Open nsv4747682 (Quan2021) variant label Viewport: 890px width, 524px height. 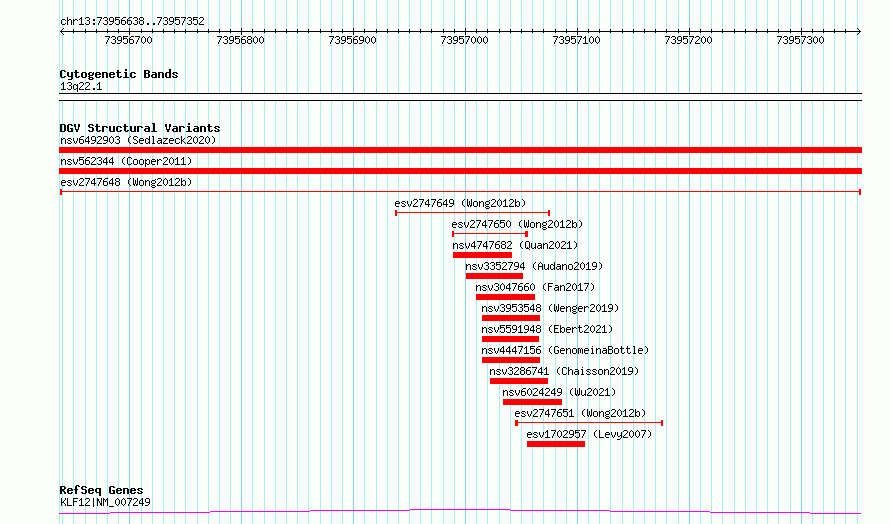point(515,245)
